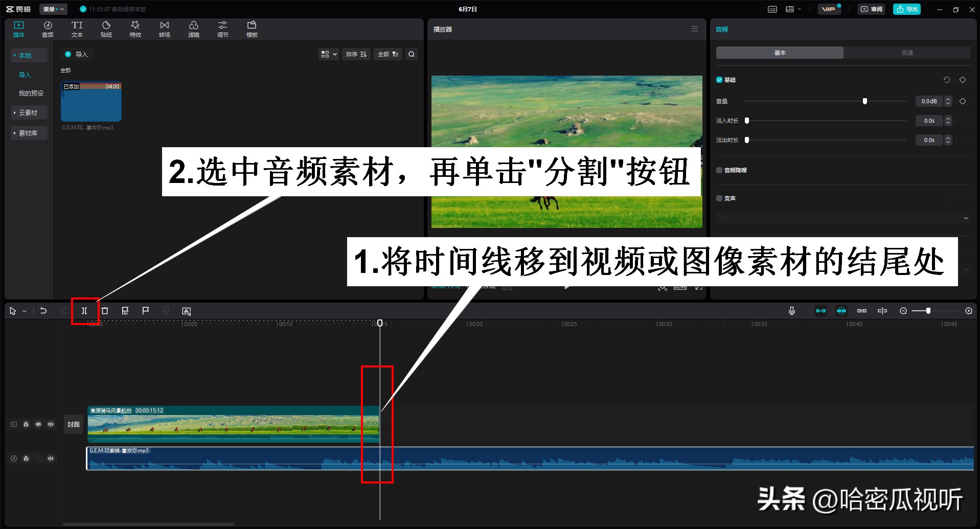This screenshot has width=980, height=529.
Task: Lock the video track
Action: (26, 424)
